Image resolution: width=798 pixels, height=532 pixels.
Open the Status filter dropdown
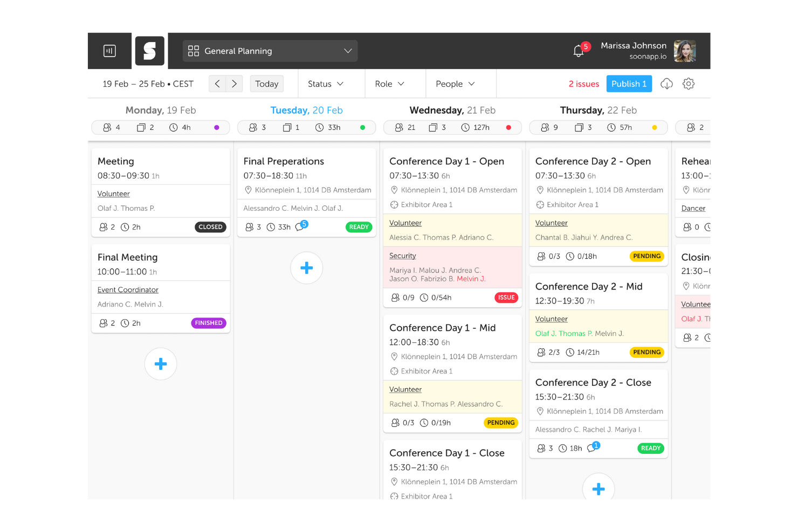pos(326,84)
